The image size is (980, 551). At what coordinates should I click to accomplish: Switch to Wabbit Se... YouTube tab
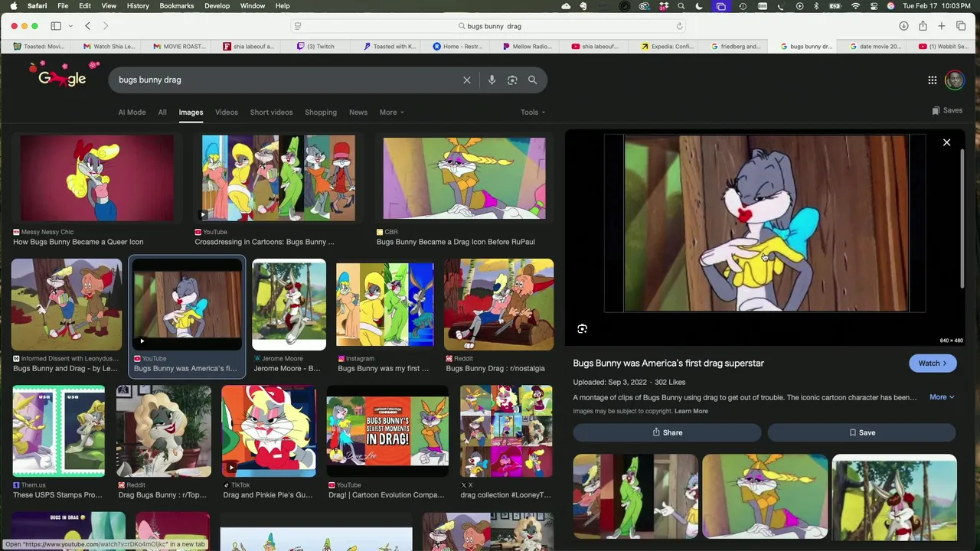[942, 47]
